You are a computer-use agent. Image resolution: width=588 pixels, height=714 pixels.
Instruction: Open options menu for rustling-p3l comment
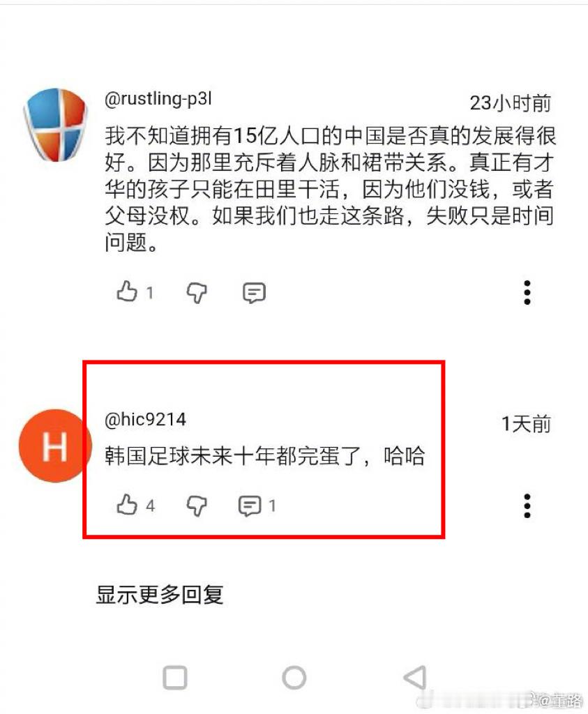point(527,292)
